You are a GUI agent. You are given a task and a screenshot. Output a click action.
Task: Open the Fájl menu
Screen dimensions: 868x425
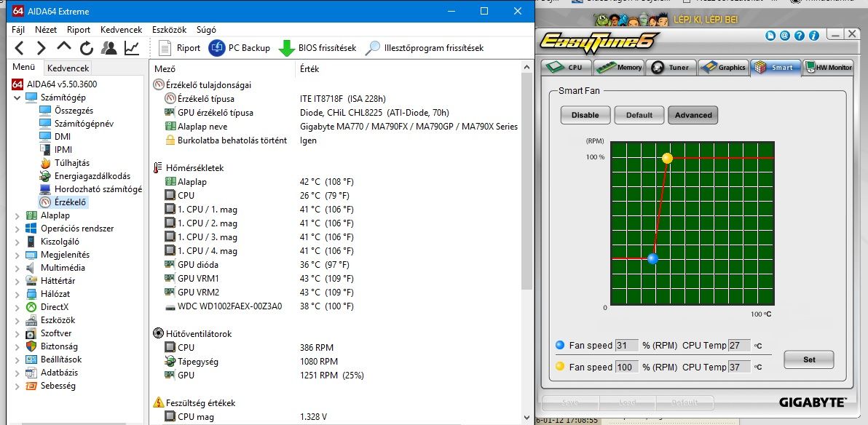click(17, 30)
